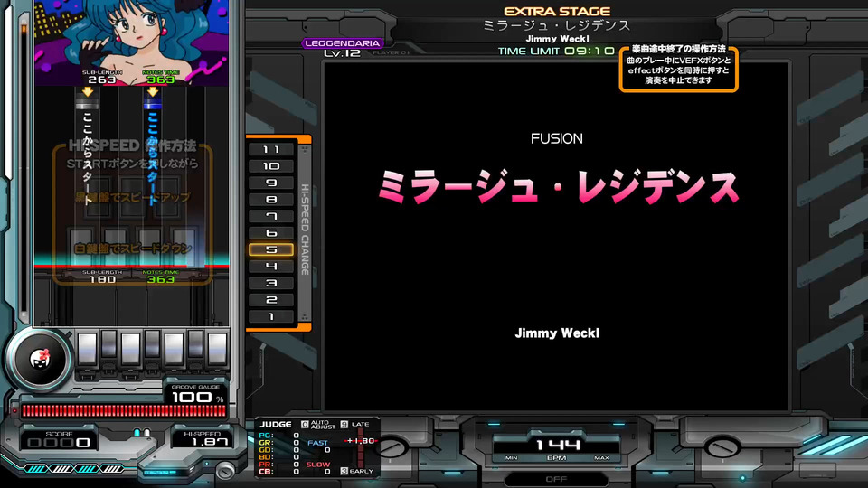Click the upper NOTES TIME 363 value
This screenshot has width=868, height=488.
(x=161, y=80)
